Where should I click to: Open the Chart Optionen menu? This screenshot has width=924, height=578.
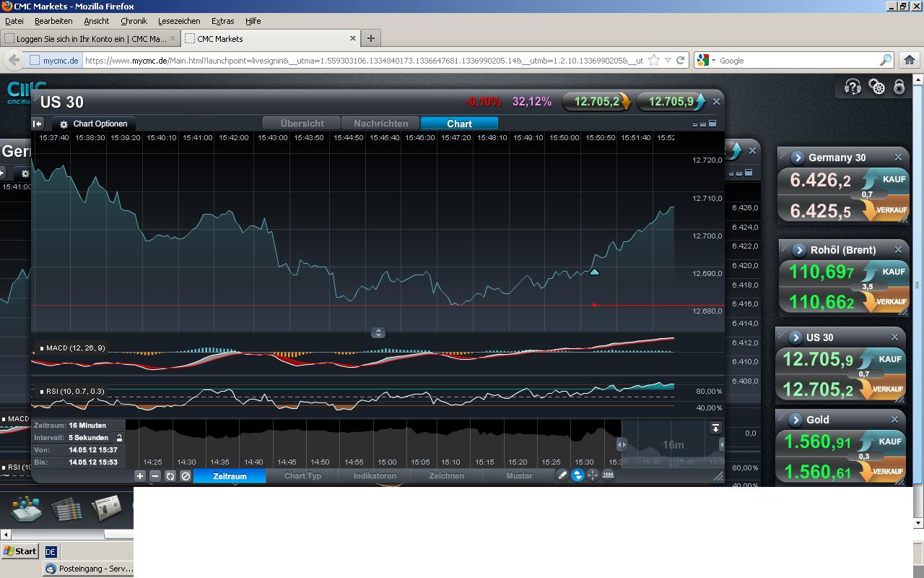(x=94, y=124)
